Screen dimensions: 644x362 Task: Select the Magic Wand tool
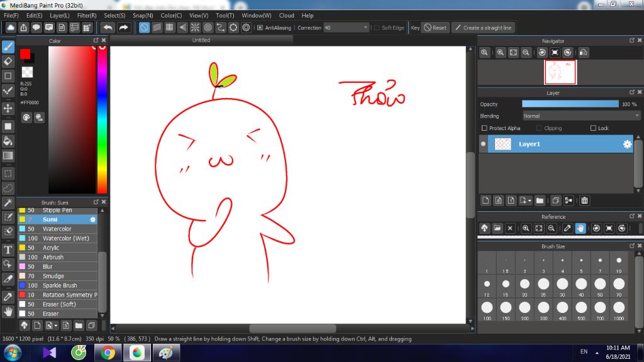click(x=8, y=203)
